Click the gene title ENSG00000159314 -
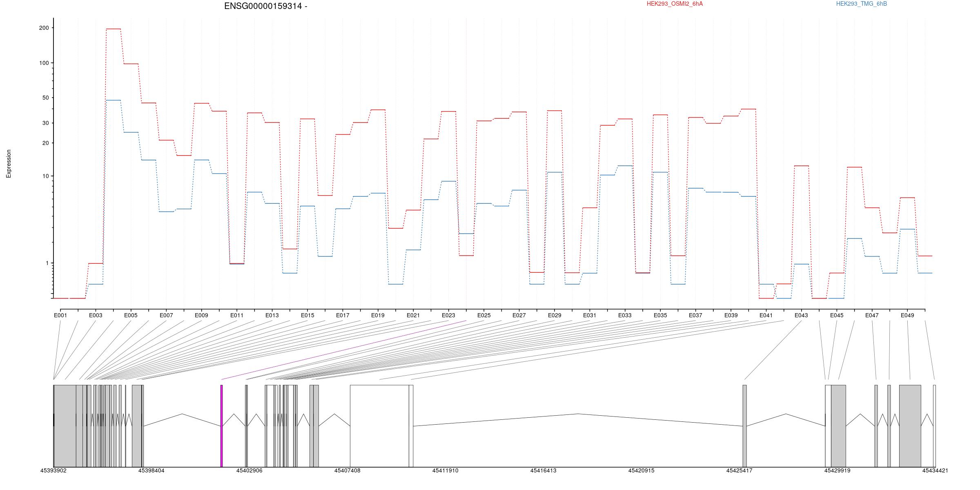 coord(266,6)
